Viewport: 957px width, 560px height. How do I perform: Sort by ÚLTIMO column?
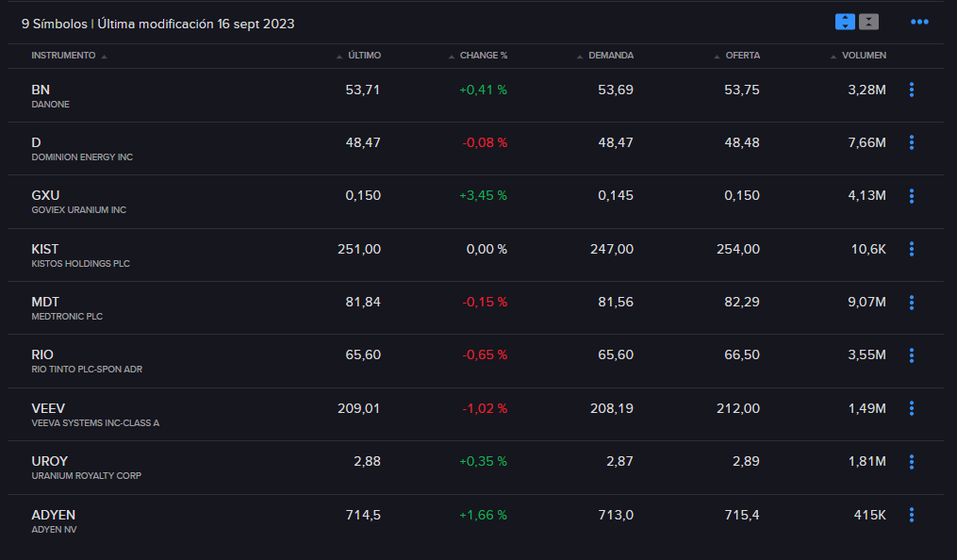pos(359,56)
